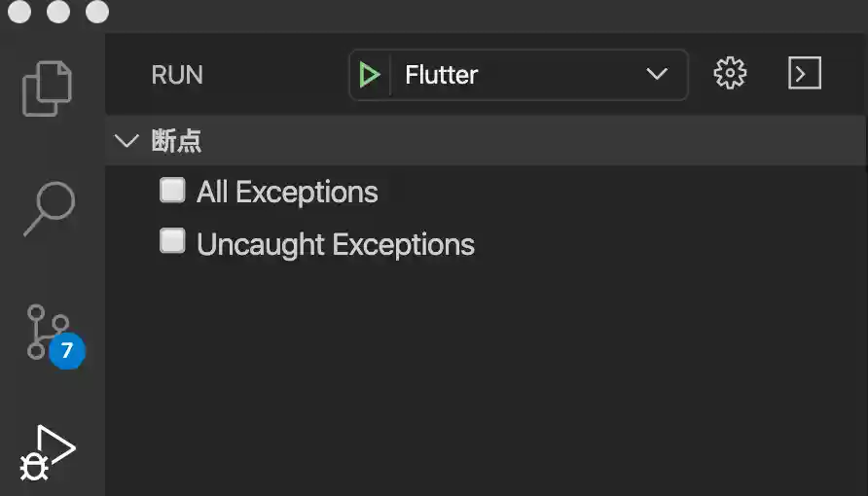Open the Debug Console terminal icon
868x496 pixels.
[805, 74]
